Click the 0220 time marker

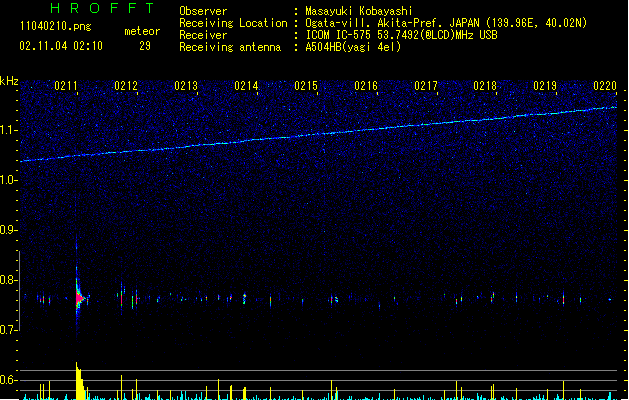(x=605, y=86)
